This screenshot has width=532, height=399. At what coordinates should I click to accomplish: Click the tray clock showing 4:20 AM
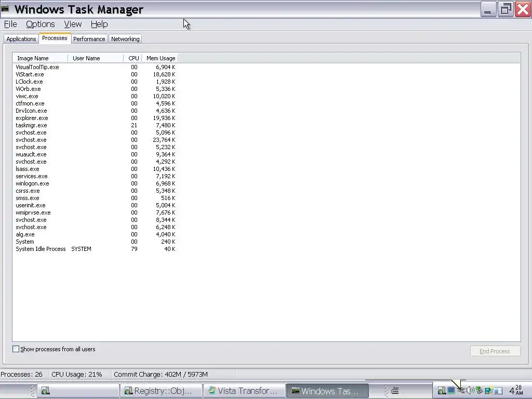(x=516, y=390)
